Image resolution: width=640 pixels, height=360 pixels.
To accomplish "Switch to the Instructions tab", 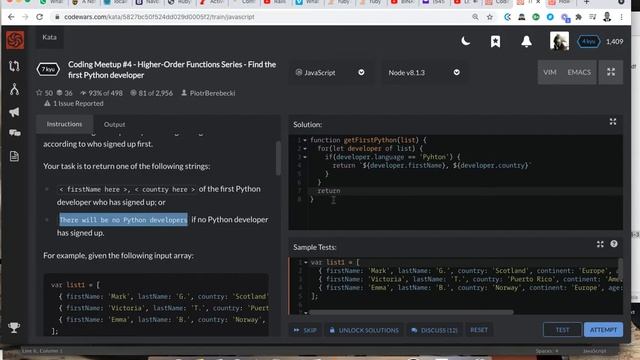I will pos(64,124).
